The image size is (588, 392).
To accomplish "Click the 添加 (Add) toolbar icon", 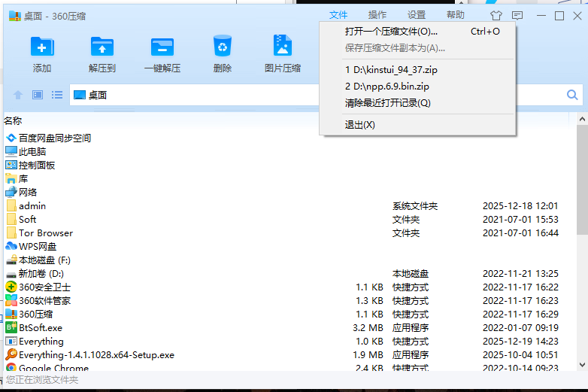I will pos(42,47).
